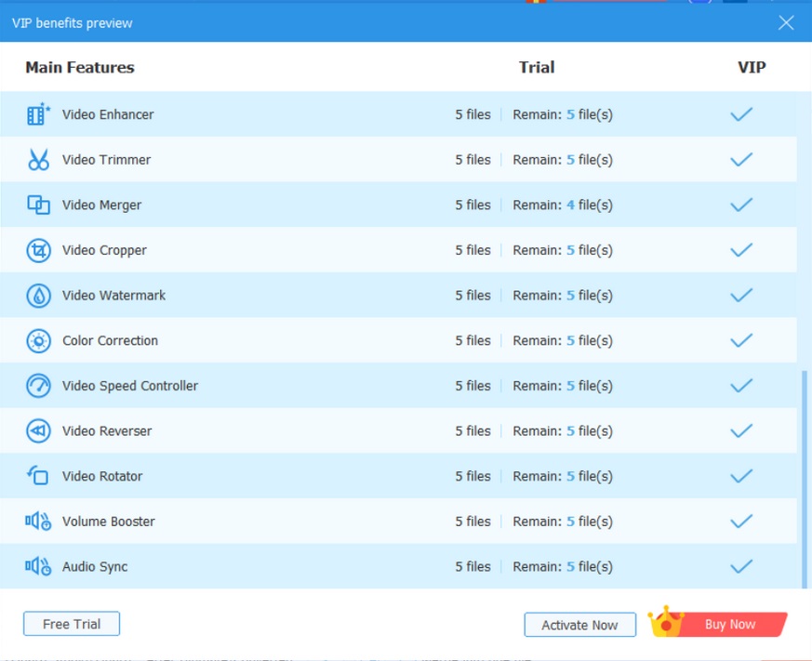This screenshot has width=812, height=661.
Task: Select the Video Watermark label
Action: [x=113, y=295]
